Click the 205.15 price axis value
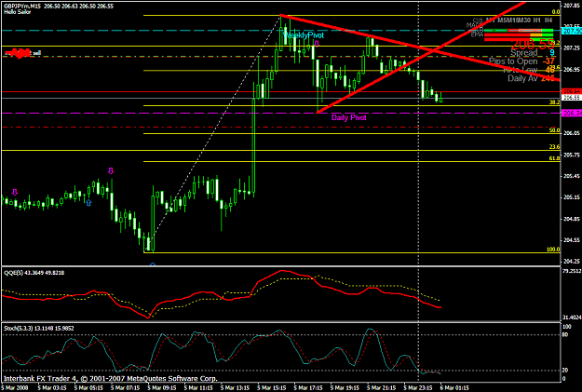Screen dimensions: 582x392 pos(571,197)
